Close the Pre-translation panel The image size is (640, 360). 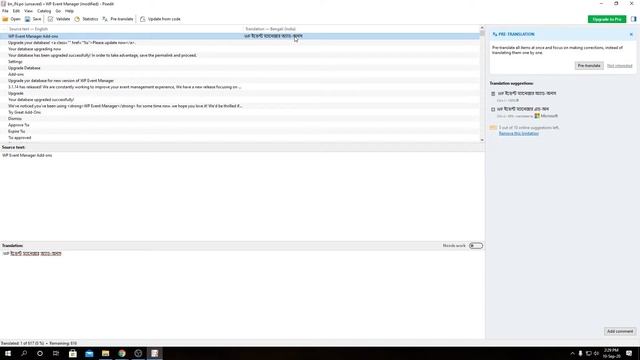tap(631, 34)
